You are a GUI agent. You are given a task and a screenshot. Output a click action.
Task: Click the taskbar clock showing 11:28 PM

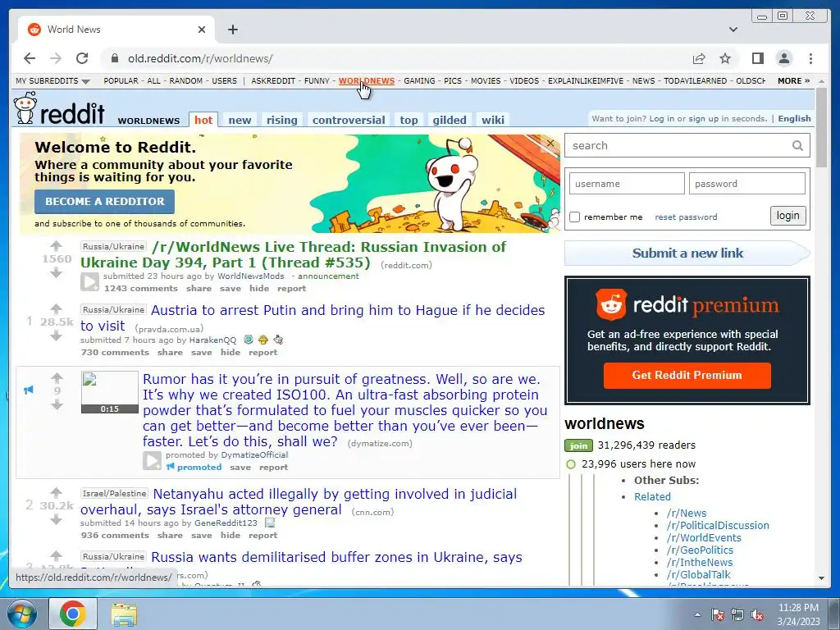pyautogui.click(x=798, y=614)
